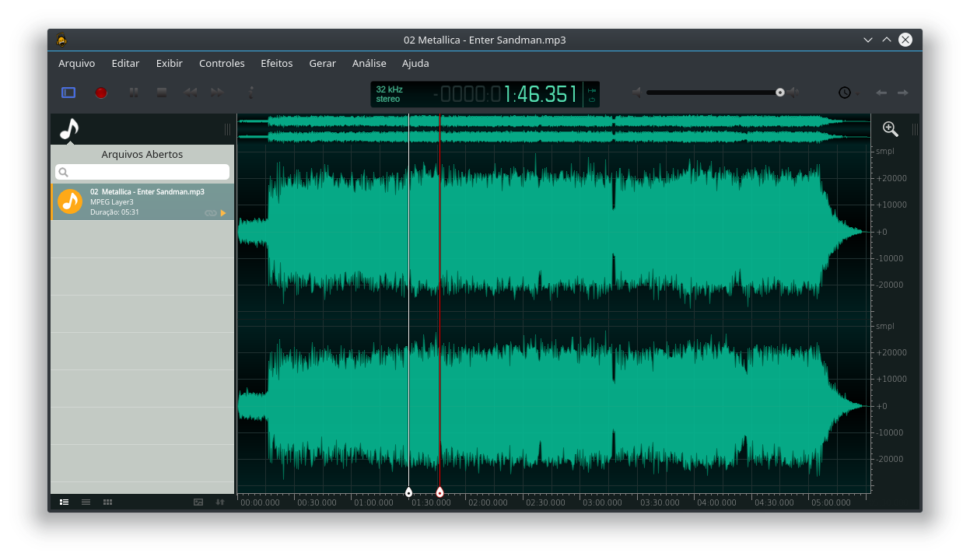Switch file list to grid view

[x=107, y=502]
